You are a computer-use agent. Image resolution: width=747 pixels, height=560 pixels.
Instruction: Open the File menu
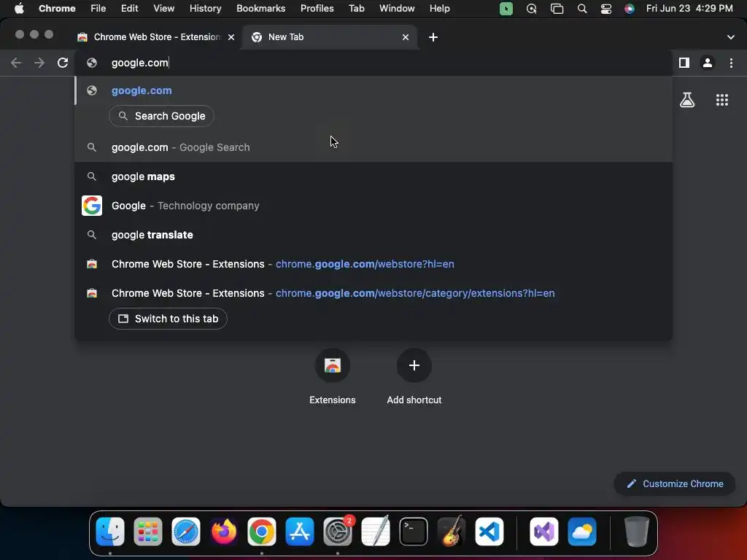pos(98,9)
